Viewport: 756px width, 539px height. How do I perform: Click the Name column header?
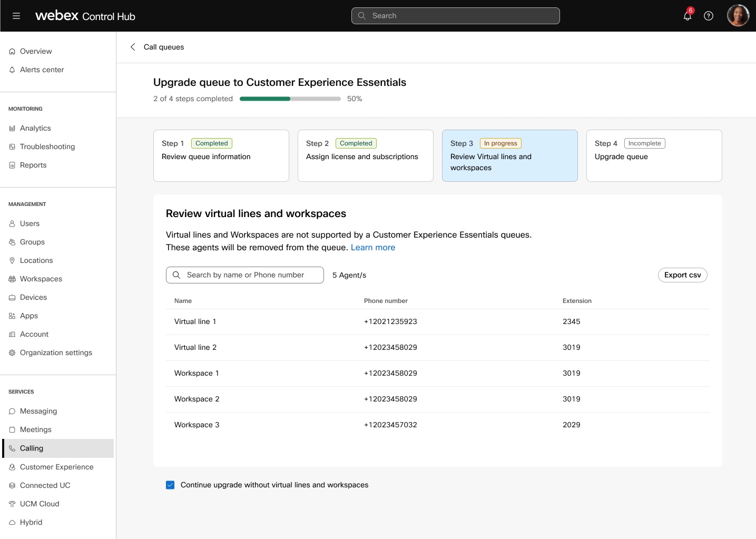[183, 301]
